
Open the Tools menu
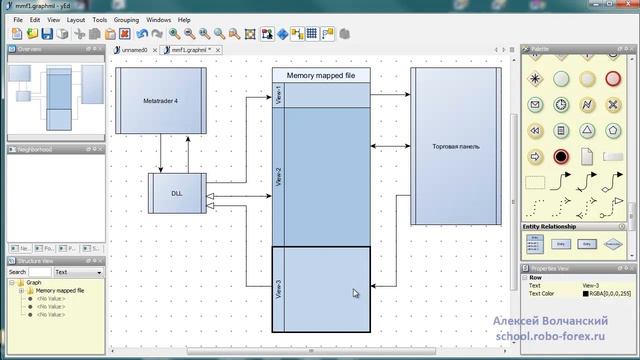(x=100, y=20)
